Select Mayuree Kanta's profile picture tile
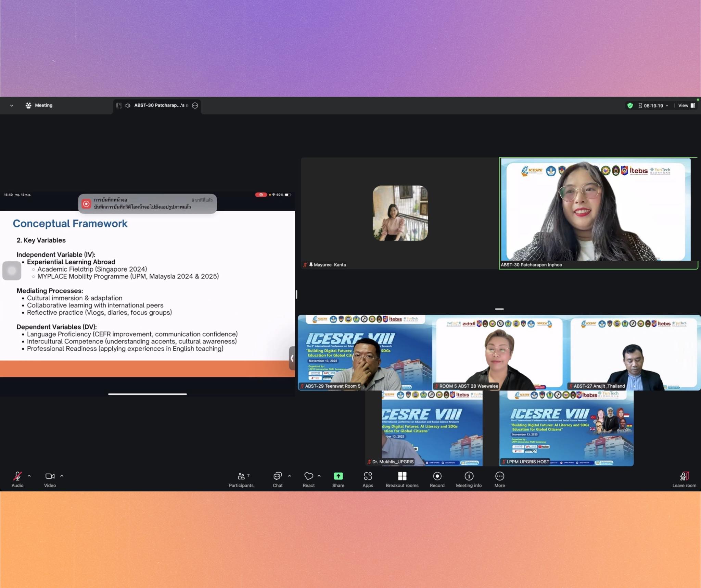Viewport: 701px width, 588px height. (x=400, y=213)
